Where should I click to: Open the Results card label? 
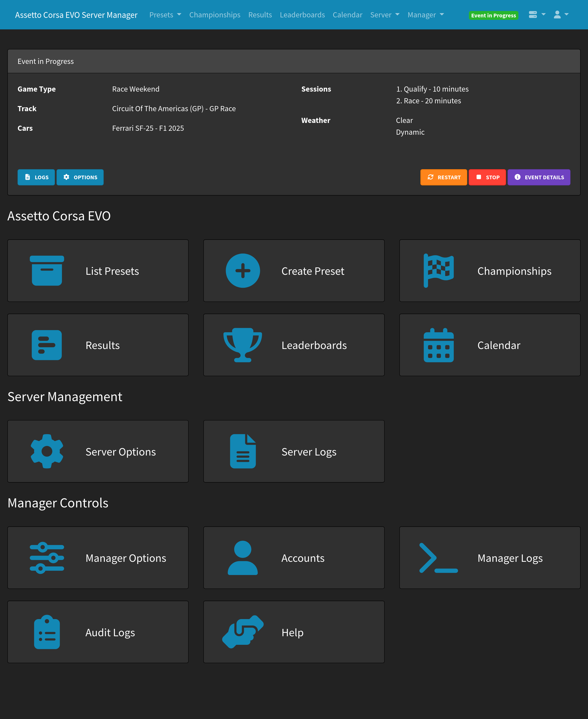coord(103,345)
